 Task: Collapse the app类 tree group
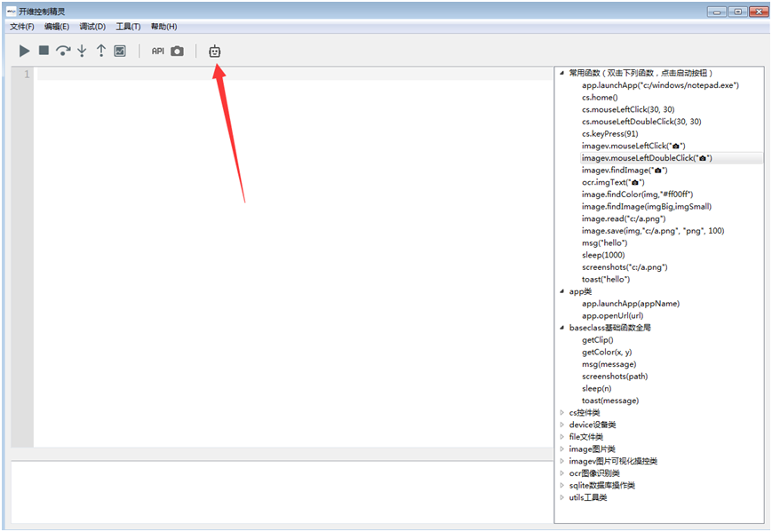click(561, 291)
